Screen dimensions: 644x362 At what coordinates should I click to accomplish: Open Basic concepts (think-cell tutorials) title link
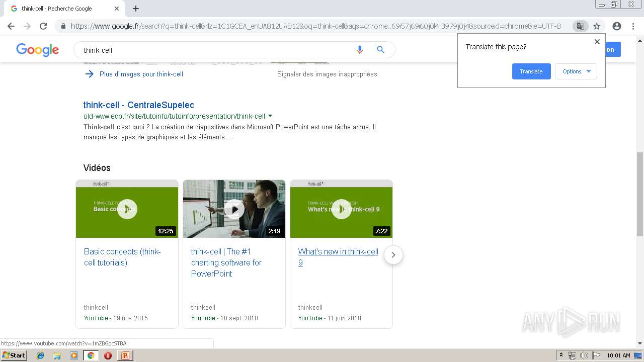pyautogui.click(x=122, y=257)
